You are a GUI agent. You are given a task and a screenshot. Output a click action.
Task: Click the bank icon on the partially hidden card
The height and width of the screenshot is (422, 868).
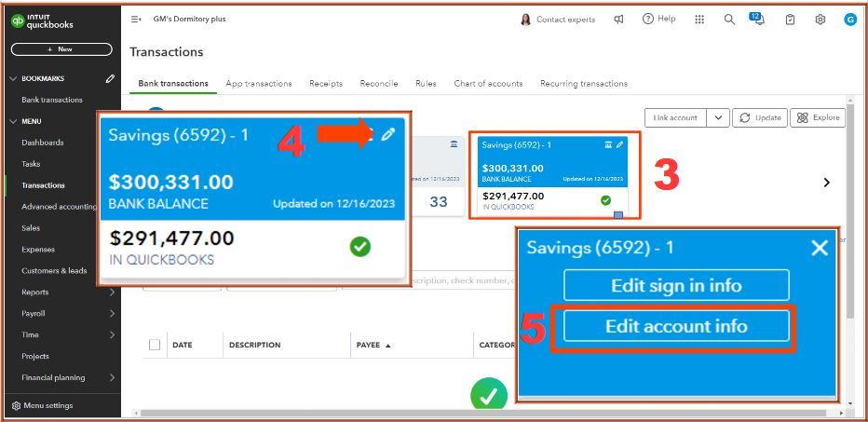pyautogui.click(x=454, y=144)
